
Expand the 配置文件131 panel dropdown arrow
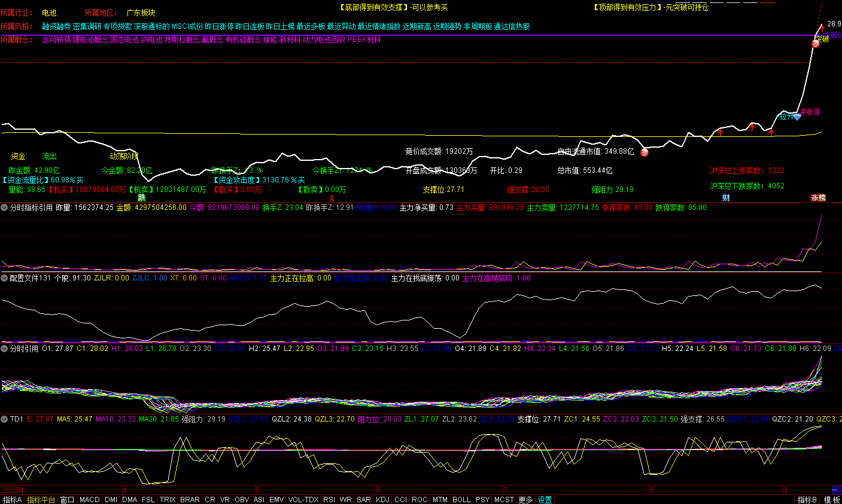point(4,278)
